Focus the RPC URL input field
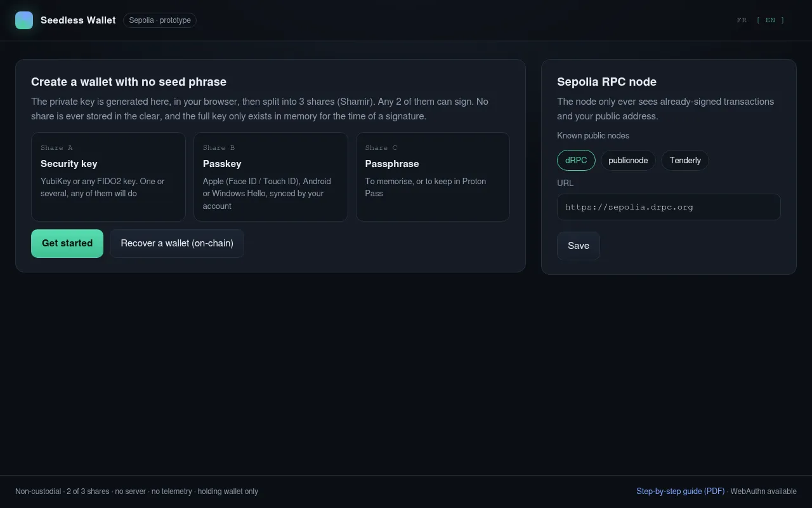This screenshot has width=812, height=508. [x=669, y=207]
